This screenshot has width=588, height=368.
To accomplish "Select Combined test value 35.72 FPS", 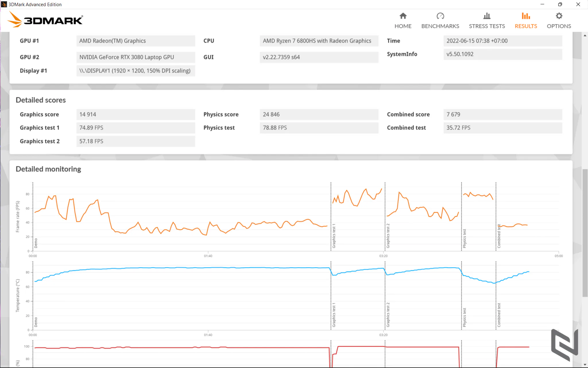I will point(503,128).
